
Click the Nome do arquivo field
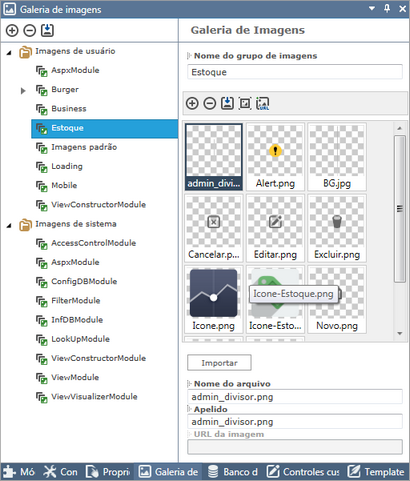[x=295, y=397]
